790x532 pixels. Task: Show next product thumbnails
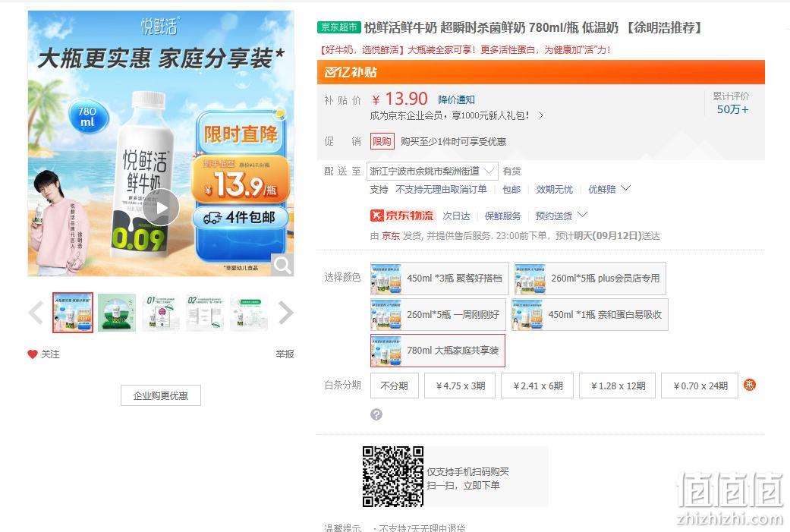pos(285,313)
